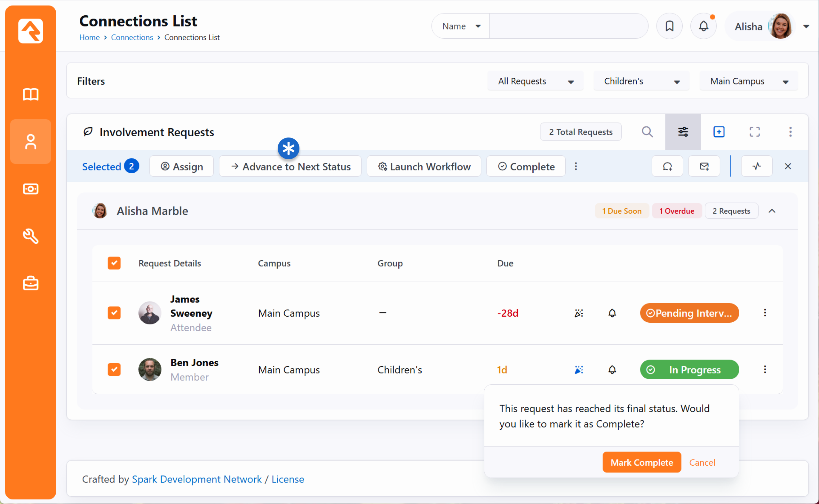Enter fullscreen mode for the panel
This screenshot has height=504, width=819.
(754, 132)
